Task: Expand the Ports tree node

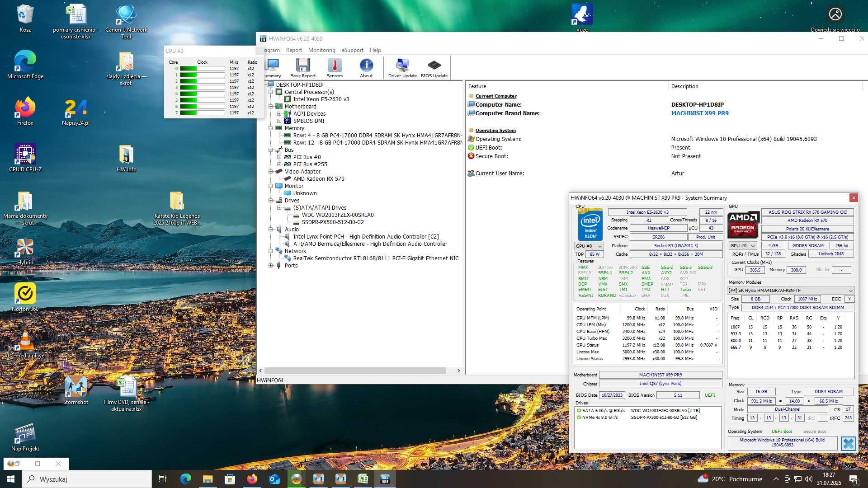Action: point(271,265)
